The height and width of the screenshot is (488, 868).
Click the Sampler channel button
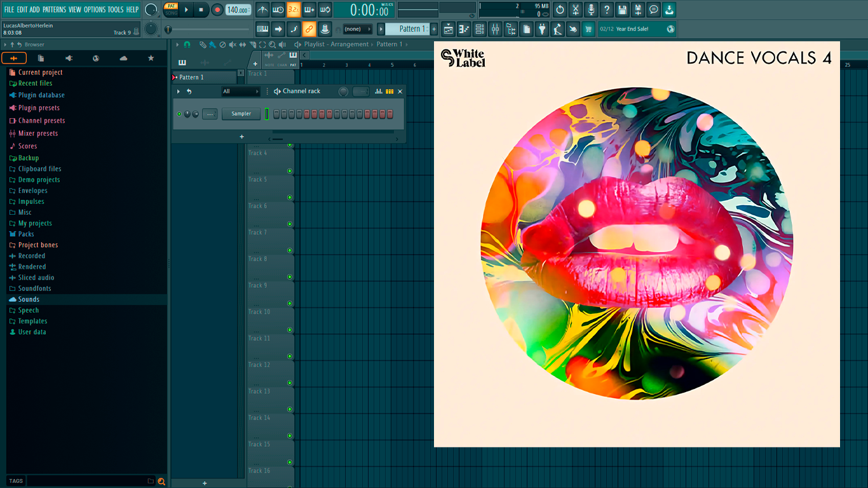[x=241, y=114]
